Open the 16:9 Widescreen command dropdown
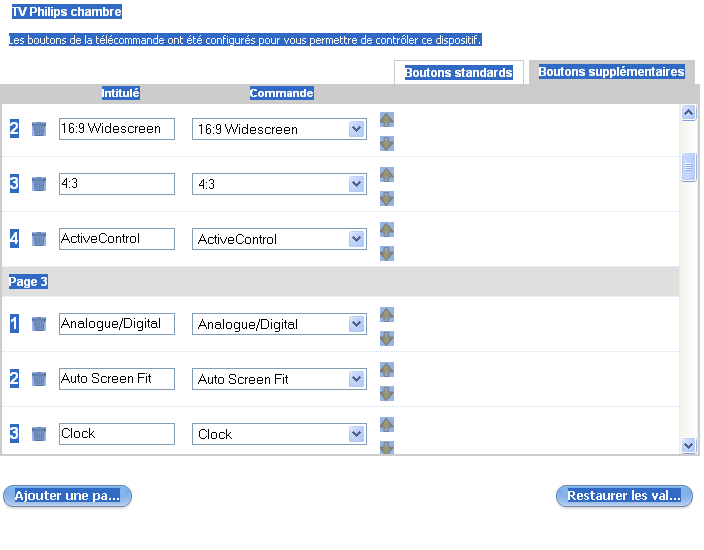The image size is (704, 550). [x=357, y=129]
